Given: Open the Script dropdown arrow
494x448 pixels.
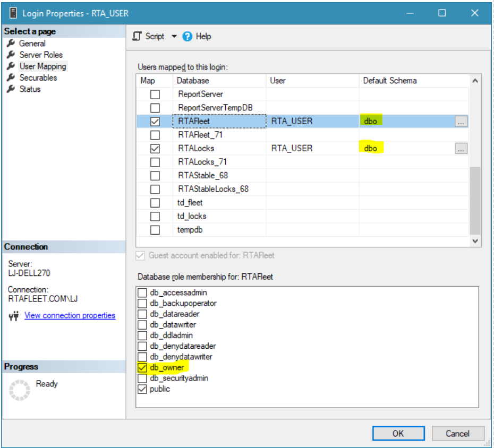Looking at the screenshot, I should [174, 36].
